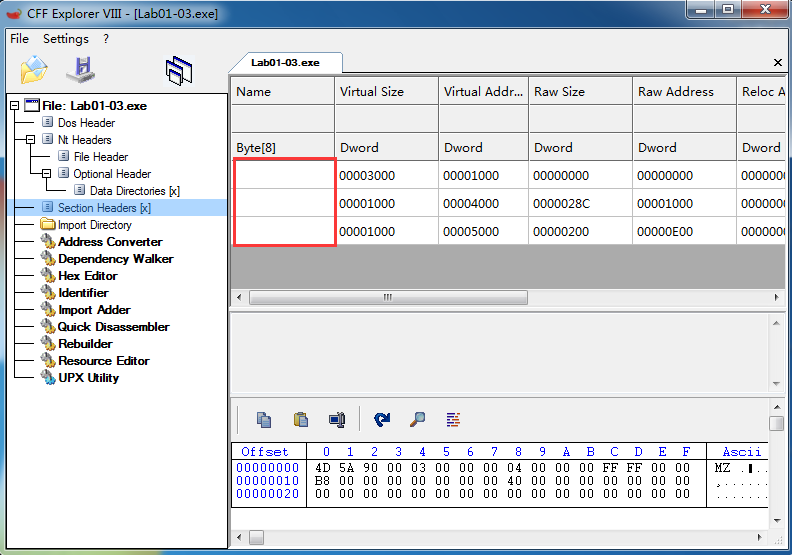Click the Hex Editor tool icon
This screenshot has height=555, width=792.
point(48,276)
